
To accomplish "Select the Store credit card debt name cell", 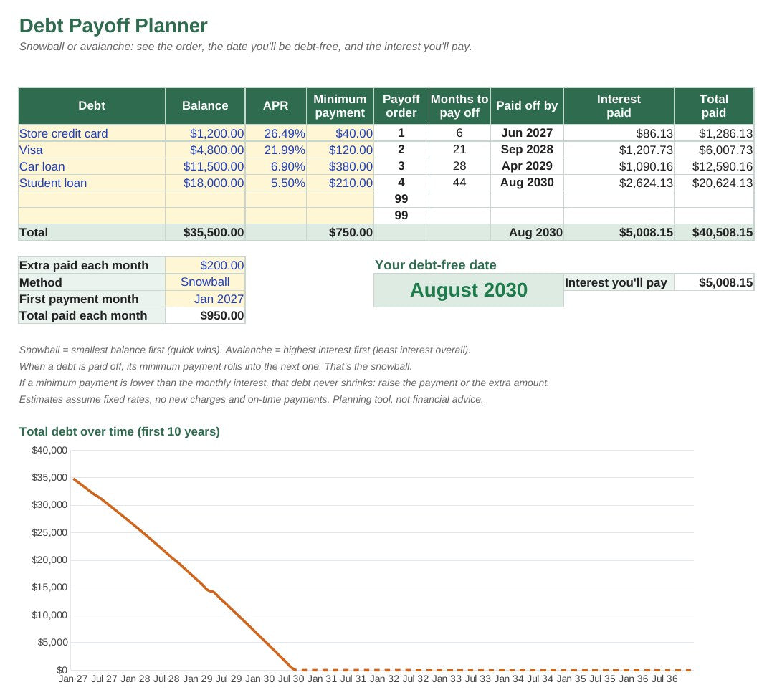I will click(x=92, y=133).
